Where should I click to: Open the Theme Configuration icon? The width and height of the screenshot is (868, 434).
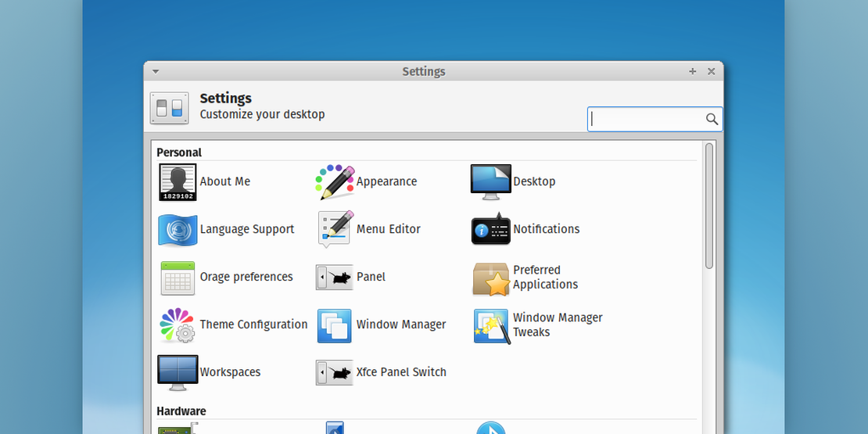[178, 325]
